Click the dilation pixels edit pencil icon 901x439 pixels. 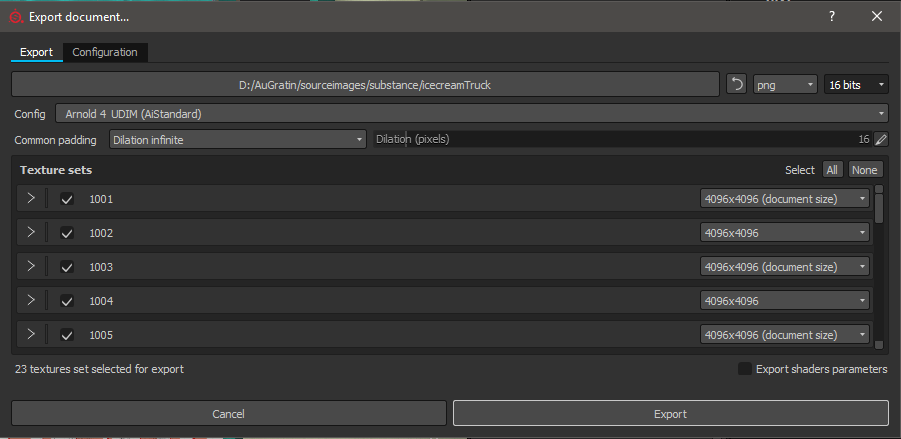pos(880,139)
